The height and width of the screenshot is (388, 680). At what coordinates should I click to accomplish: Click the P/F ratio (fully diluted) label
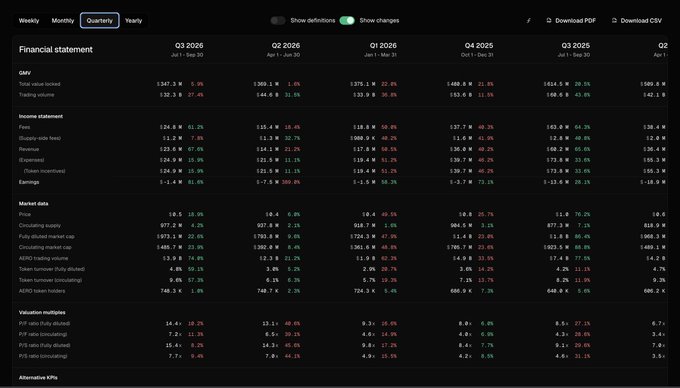click(x=44, y=323)
